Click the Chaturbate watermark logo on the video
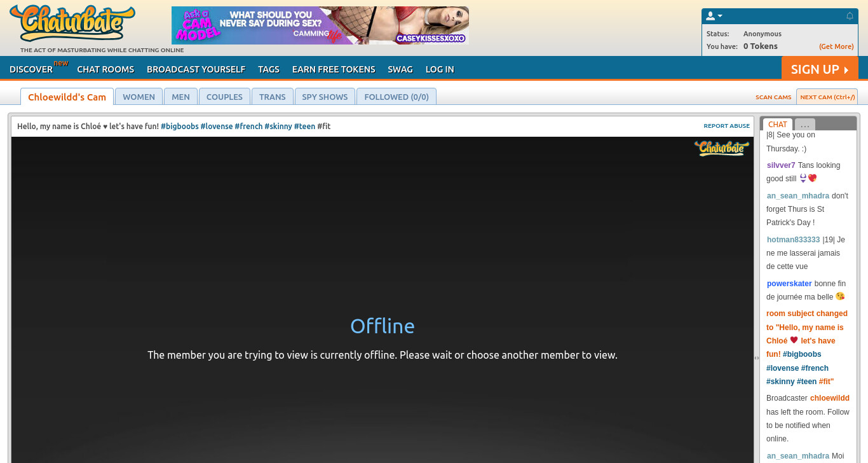Image resolution: width=868 pixels, height=463 pixels. 722,148
